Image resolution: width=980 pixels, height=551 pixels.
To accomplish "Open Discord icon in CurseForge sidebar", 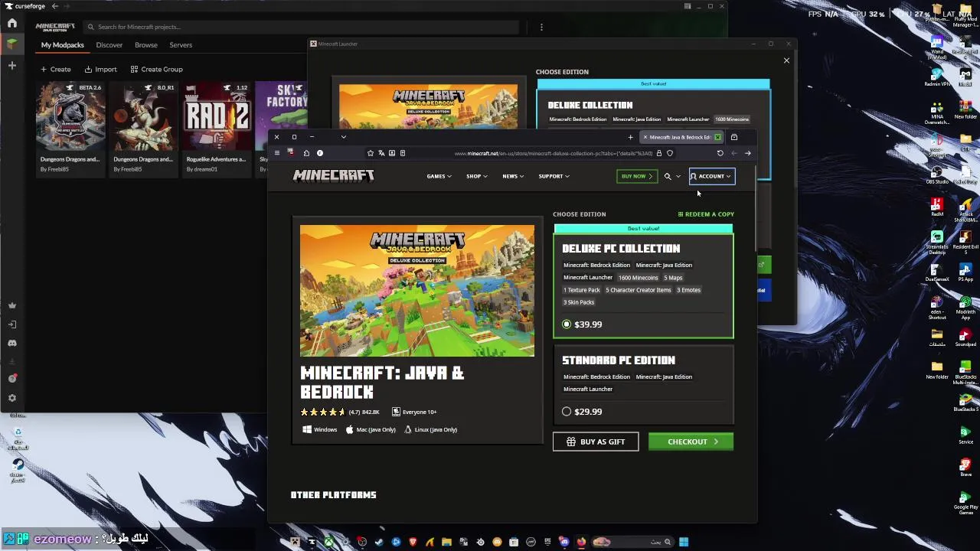I will pos(12,344).
